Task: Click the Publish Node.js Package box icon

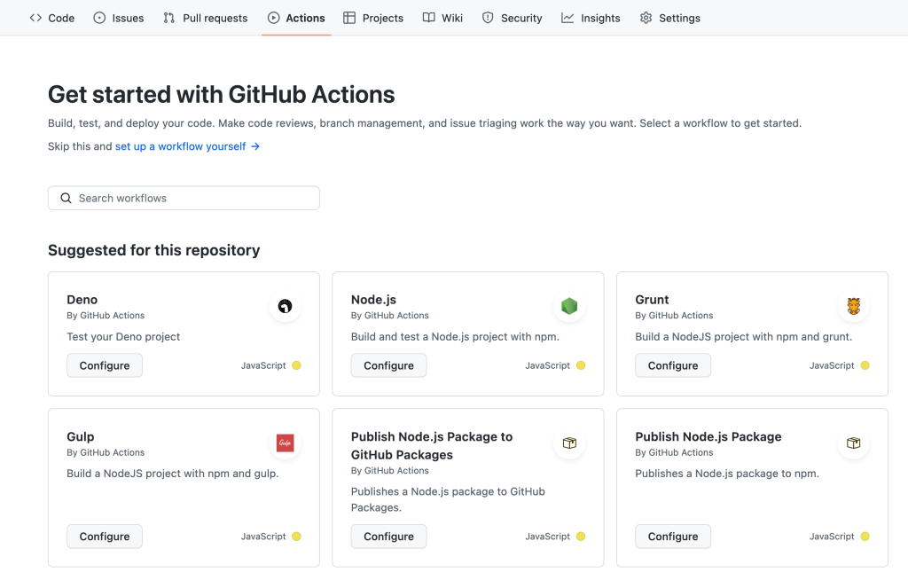Action: click(x=853, y=443)
